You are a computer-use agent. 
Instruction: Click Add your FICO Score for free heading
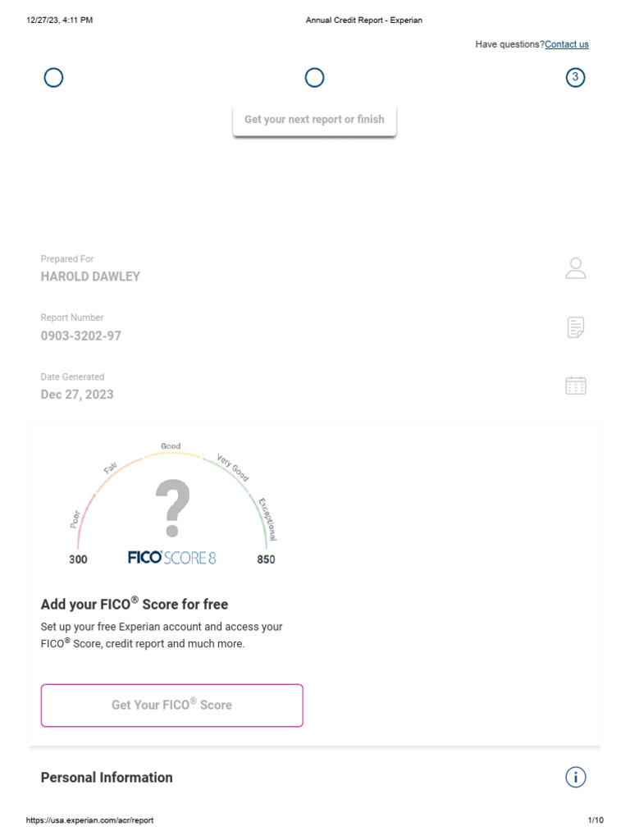coord(135,605)
